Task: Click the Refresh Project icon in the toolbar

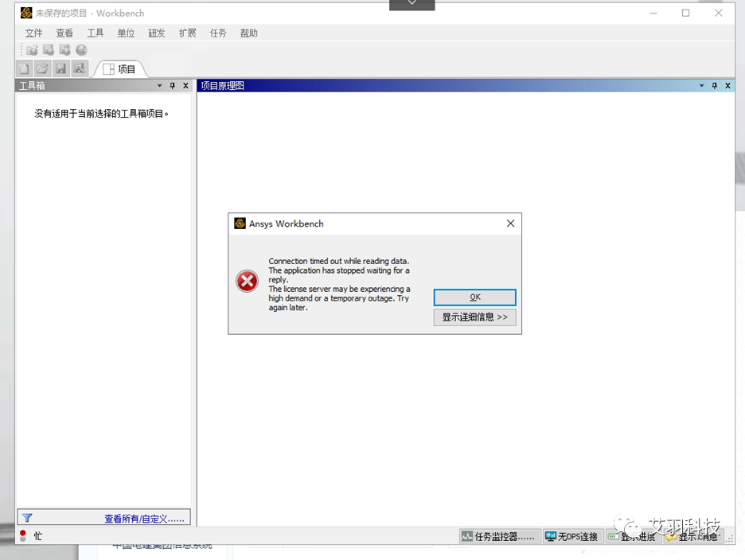Action: (64, 50)
